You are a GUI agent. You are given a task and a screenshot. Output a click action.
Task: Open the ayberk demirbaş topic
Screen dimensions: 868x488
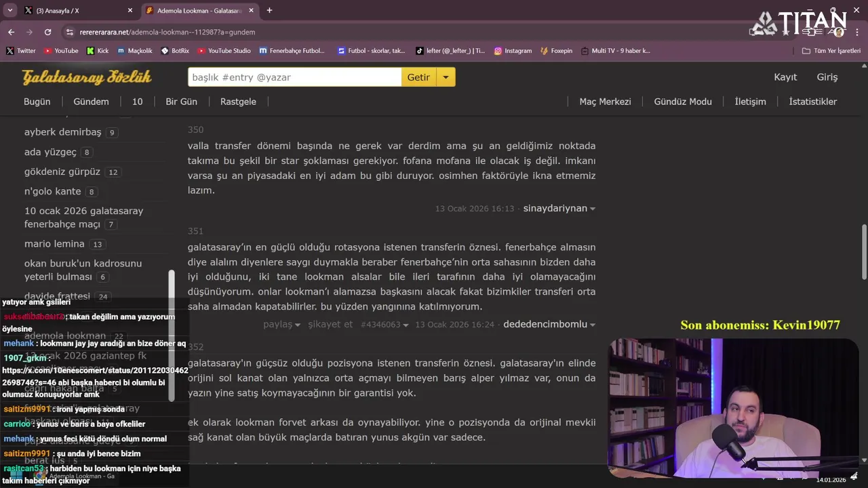point(62,132)
